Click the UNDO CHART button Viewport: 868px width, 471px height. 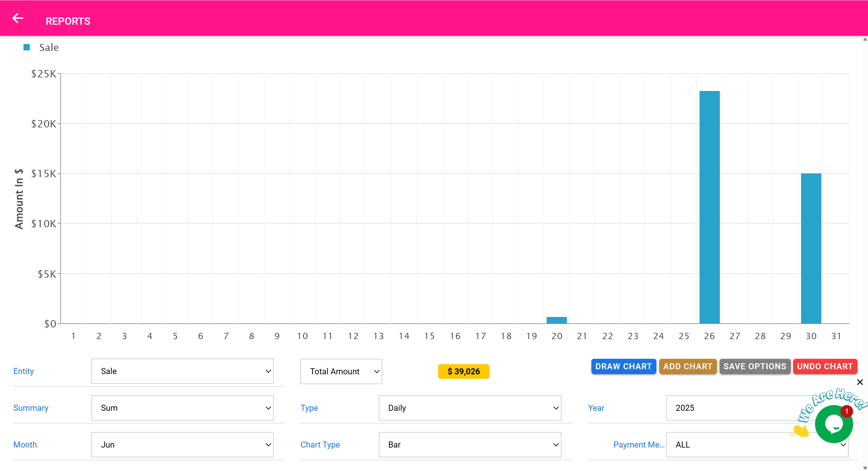click(825, 366)
